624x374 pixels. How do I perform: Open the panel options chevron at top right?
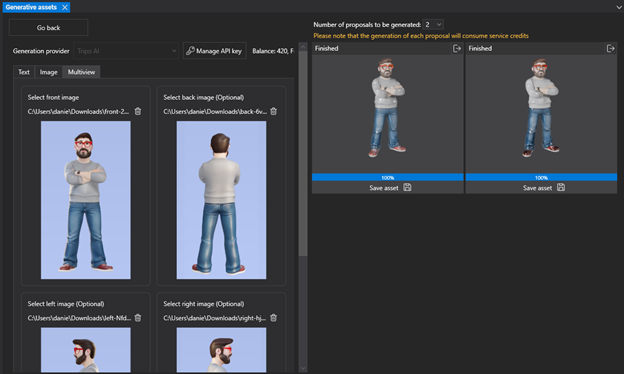(620, 8)
